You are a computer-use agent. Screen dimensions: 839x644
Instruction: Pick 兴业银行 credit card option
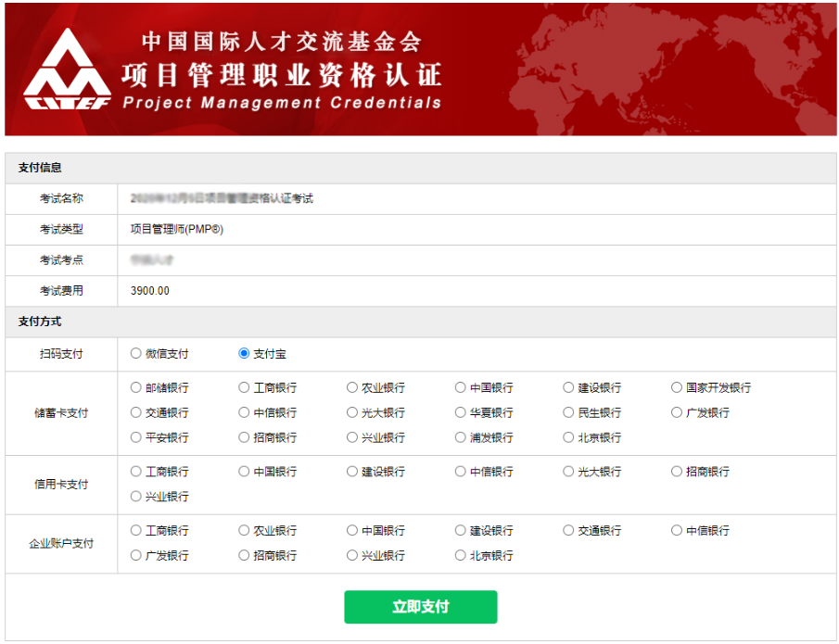click(136, 497)
